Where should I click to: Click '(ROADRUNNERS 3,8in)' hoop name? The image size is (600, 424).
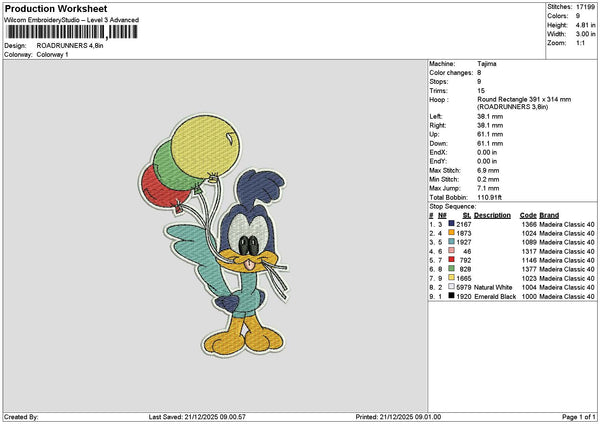pyautogui.click(x=513, y=107)
